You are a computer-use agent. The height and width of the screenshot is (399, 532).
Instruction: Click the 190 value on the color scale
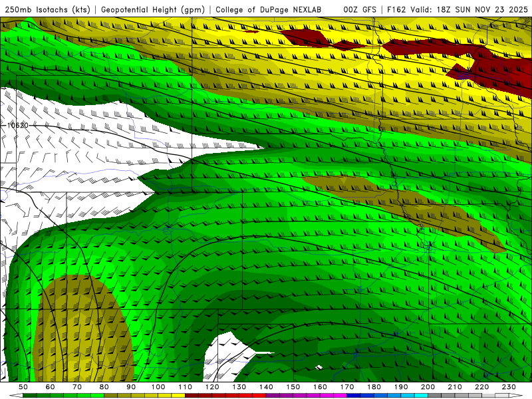point(401,387)
